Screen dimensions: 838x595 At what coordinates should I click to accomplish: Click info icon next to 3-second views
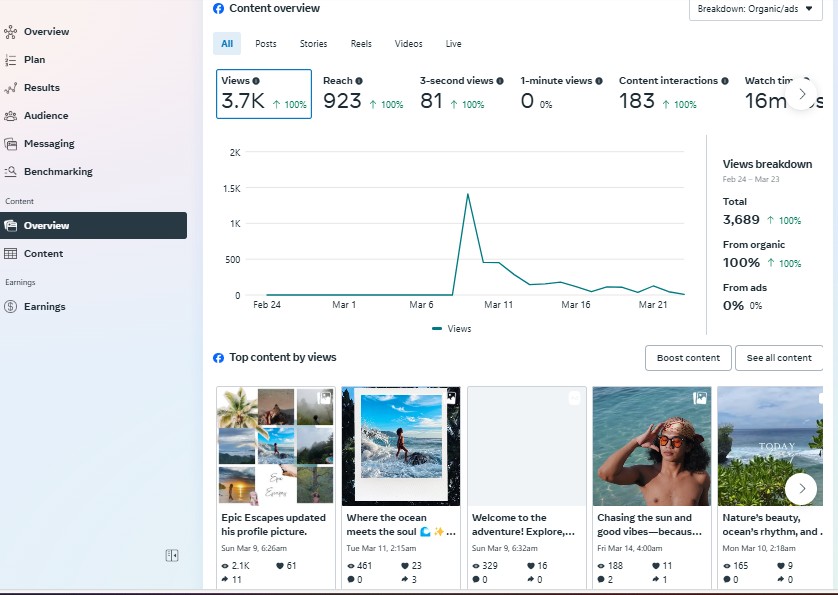500,81
